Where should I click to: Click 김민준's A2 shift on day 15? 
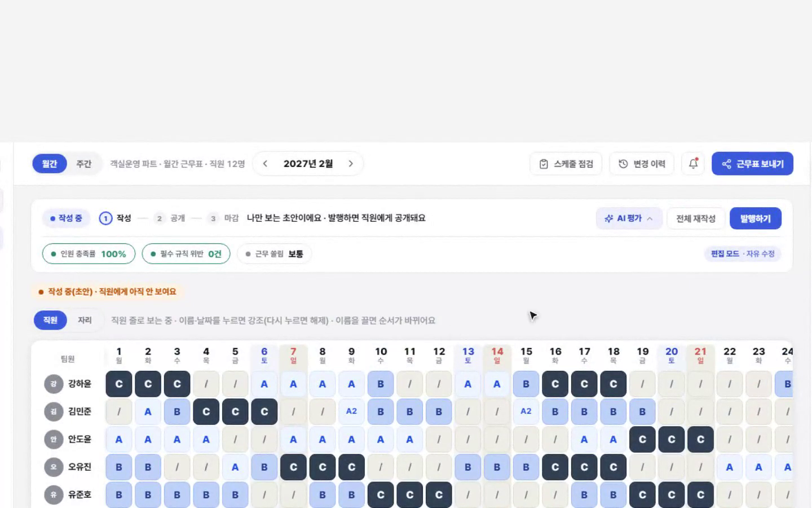pyautogui.click(x=526, y=411)
